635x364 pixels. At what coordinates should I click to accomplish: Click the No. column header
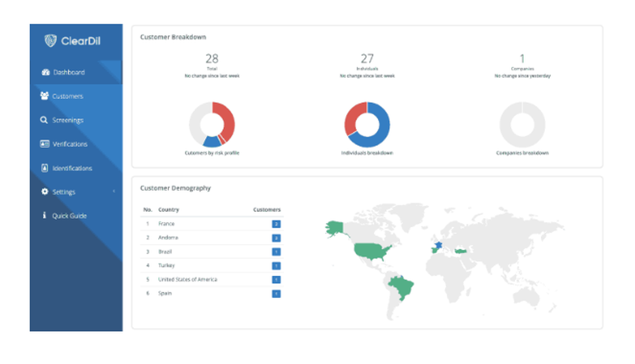point(147,209)
